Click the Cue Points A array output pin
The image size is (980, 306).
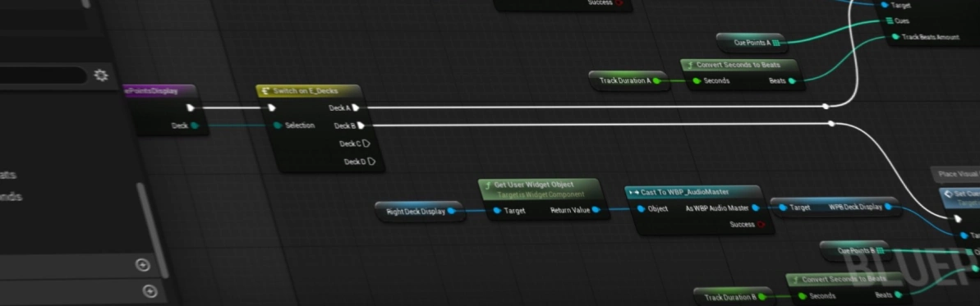tap(775, 43)
